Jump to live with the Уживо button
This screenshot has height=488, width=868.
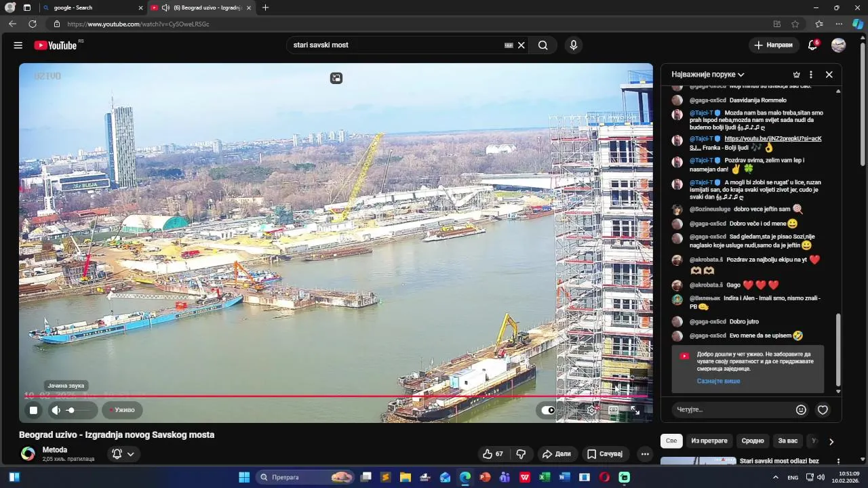point(123,410)
